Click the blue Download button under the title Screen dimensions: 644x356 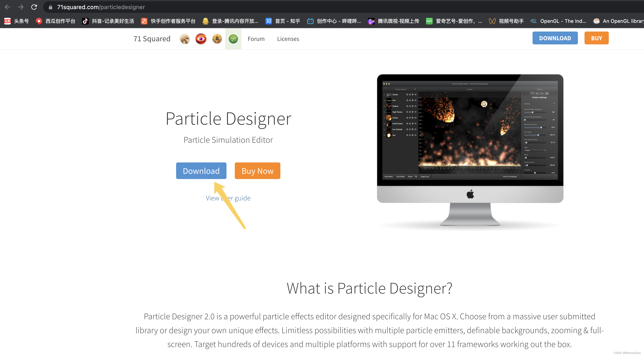tap(201, 171)
